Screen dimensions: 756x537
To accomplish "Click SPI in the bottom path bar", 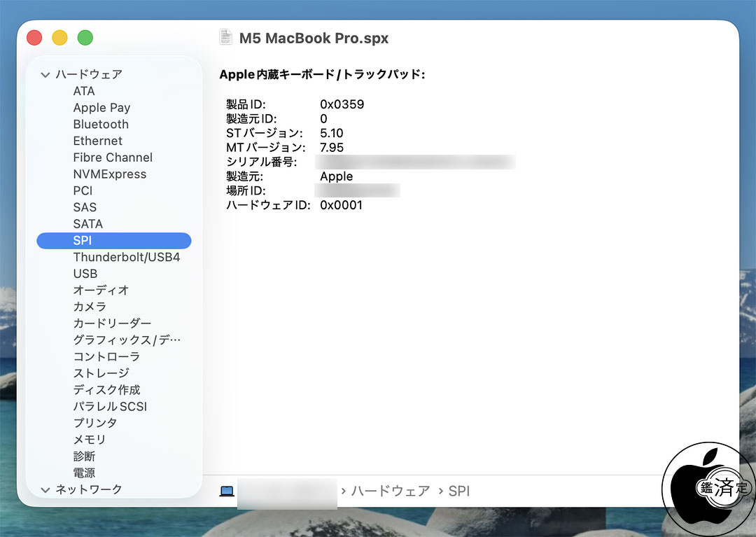I will [459, 491].
